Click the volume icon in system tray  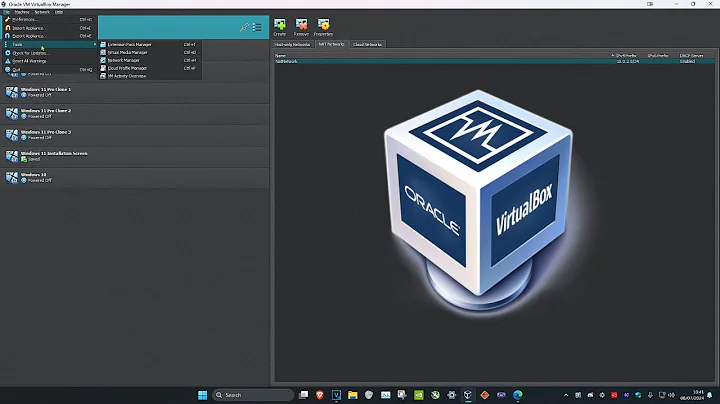[671, 395]
